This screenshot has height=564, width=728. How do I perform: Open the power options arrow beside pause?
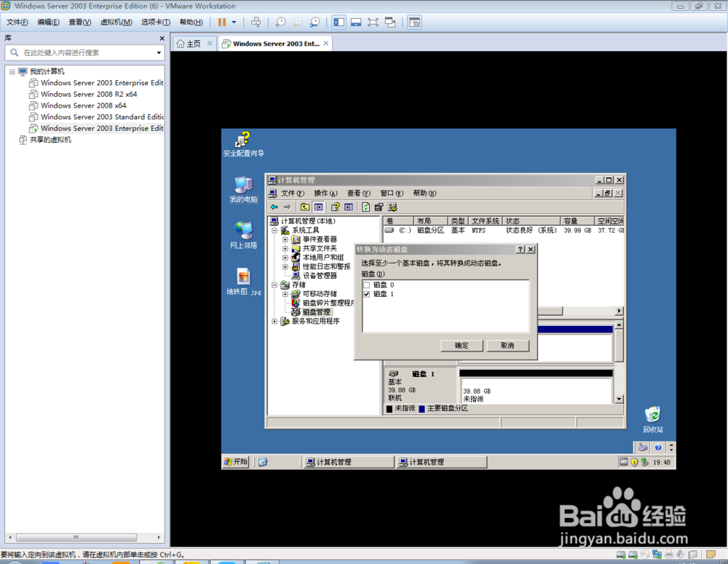[x=234, y=23]
